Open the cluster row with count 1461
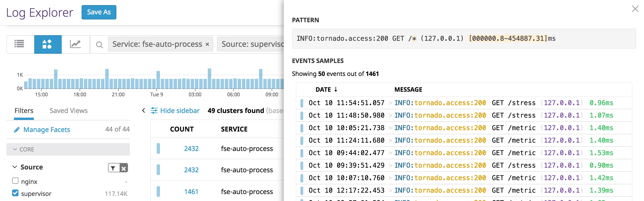Image resolution: width=644 pixels, height=201 pixels. pos(191,192)
